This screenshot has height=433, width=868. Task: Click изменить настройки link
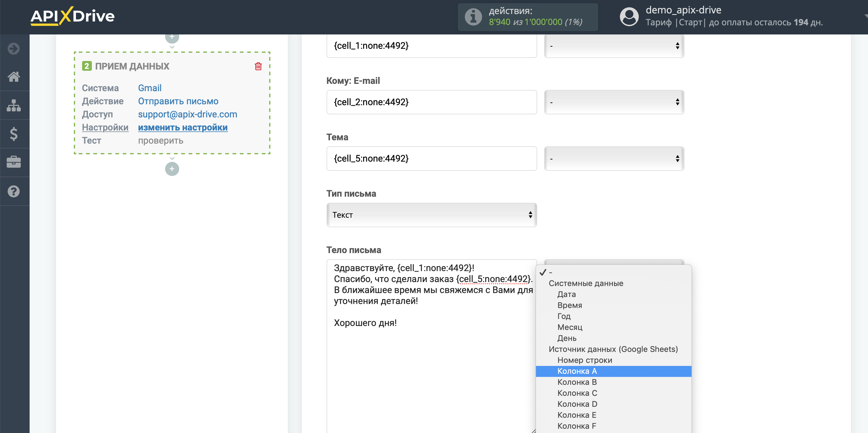(183, 127)
